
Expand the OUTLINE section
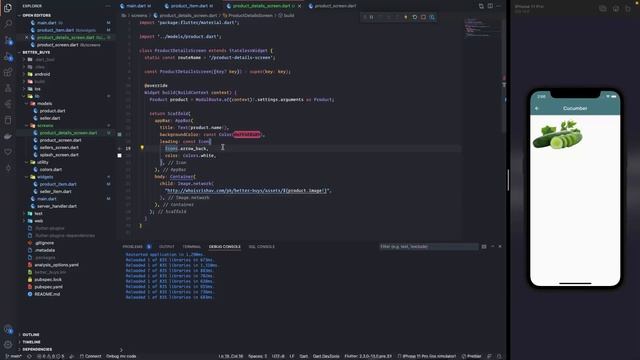(31, 335)
